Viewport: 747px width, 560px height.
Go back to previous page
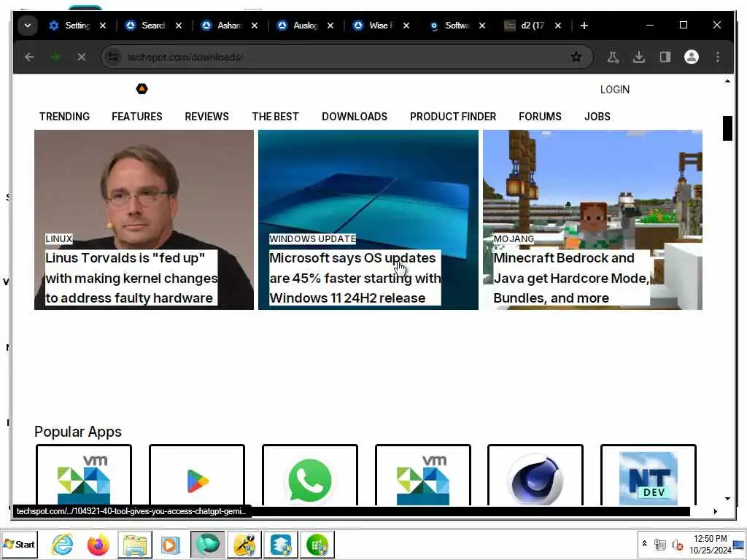click(x=29, y=57)
